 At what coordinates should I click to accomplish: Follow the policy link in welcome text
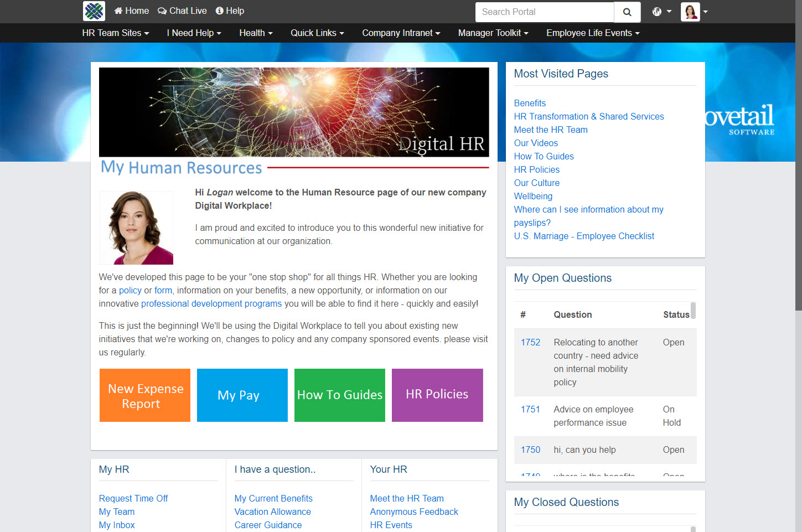click(130, 291)
